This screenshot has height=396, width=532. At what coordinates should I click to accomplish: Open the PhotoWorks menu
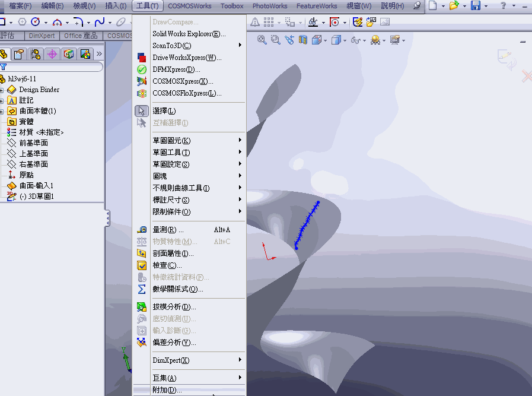270,6
